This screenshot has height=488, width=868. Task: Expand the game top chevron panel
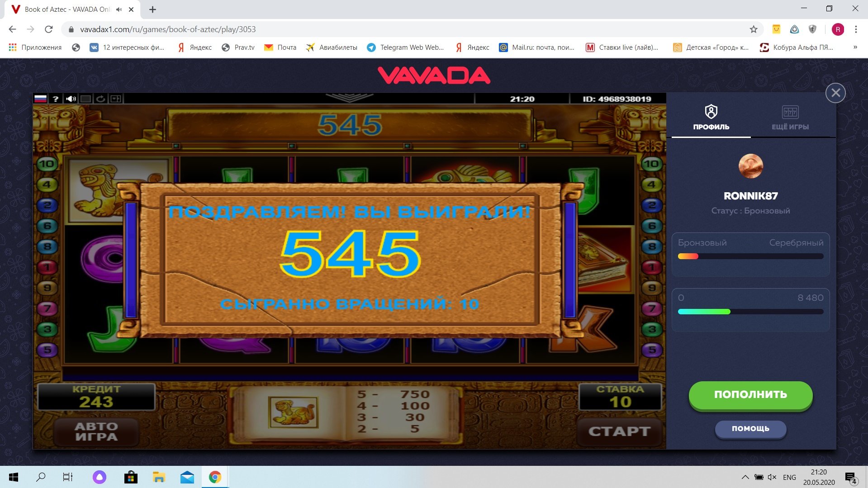click(349, 97)
